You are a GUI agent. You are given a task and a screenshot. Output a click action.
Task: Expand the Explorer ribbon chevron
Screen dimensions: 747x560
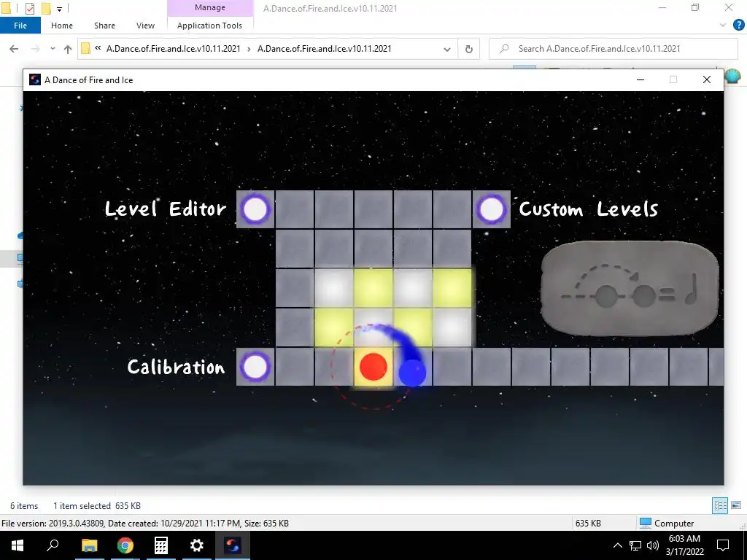[x=723, y=25]
